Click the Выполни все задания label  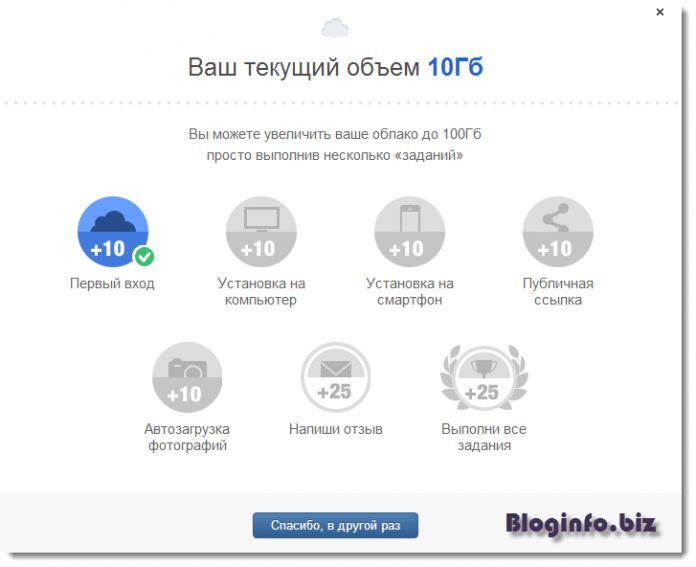click(484, 437)
